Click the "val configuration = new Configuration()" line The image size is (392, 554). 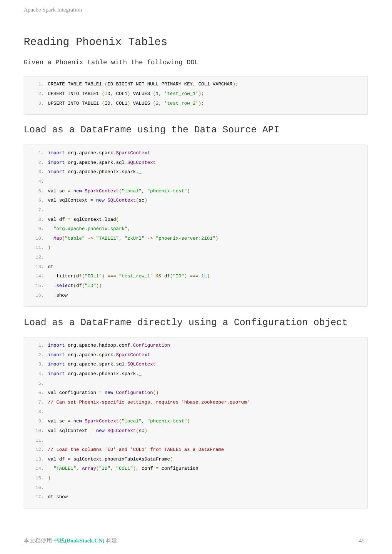click(103, 392)
